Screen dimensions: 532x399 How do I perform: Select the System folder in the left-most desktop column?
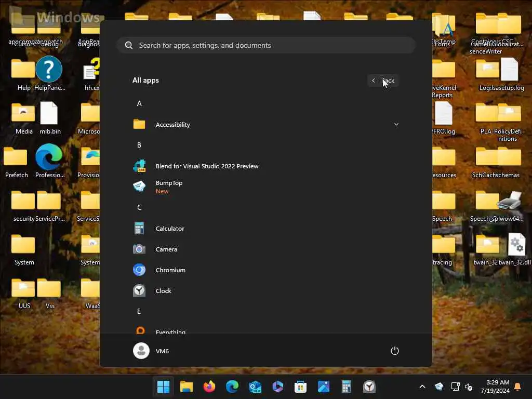24,249
